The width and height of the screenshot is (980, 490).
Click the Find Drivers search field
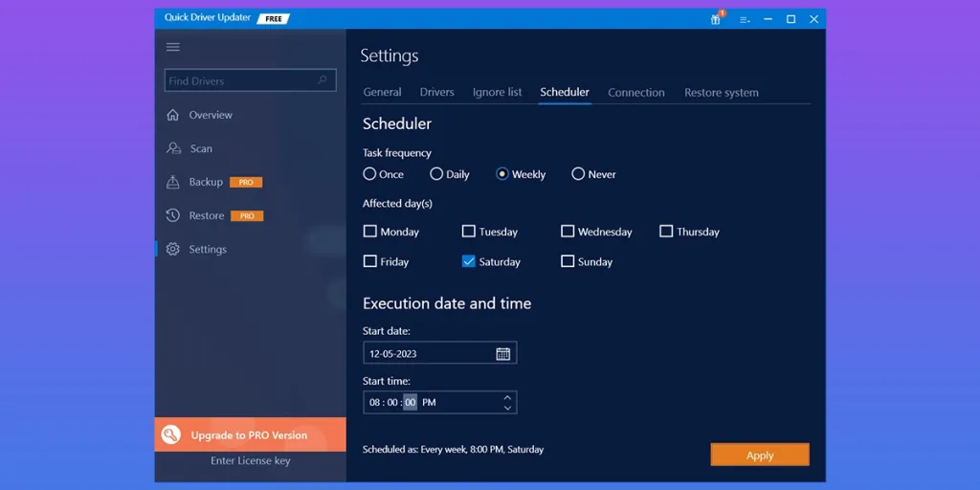click(239, 81)
